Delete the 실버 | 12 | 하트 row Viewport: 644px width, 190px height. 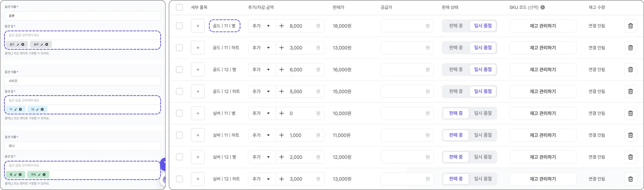[630, 179]
